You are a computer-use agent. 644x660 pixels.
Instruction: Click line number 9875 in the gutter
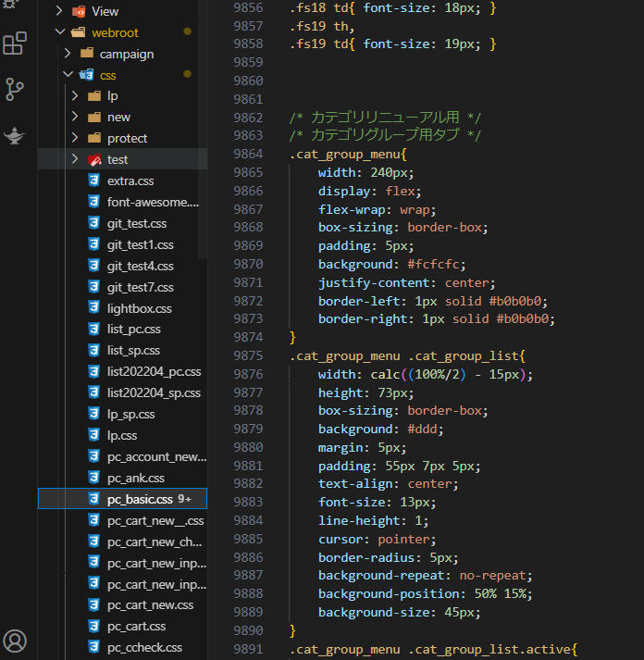tap(248, 355)
